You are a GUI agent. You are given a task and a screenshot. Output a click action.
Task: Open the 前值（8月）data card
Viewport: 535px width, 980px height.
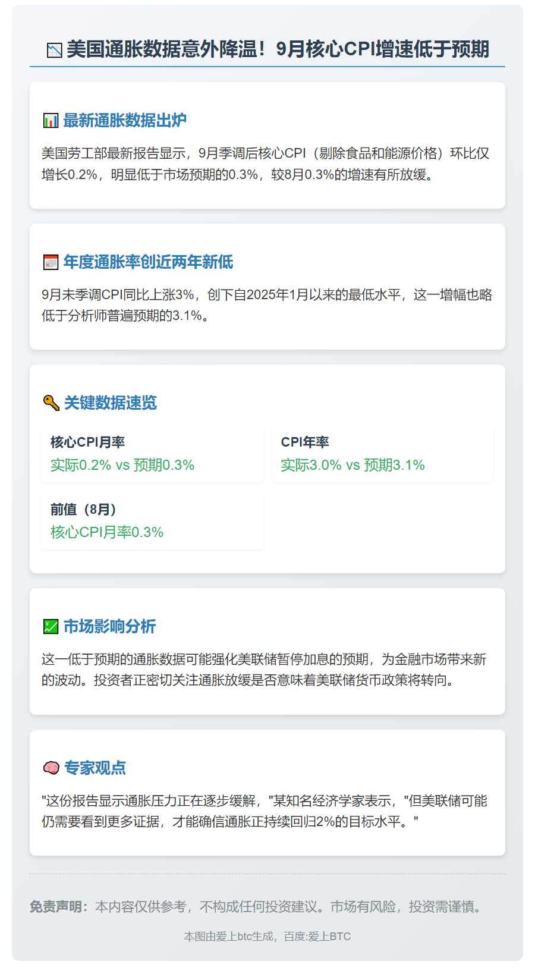pyautogui.click(x=152, y=521)
